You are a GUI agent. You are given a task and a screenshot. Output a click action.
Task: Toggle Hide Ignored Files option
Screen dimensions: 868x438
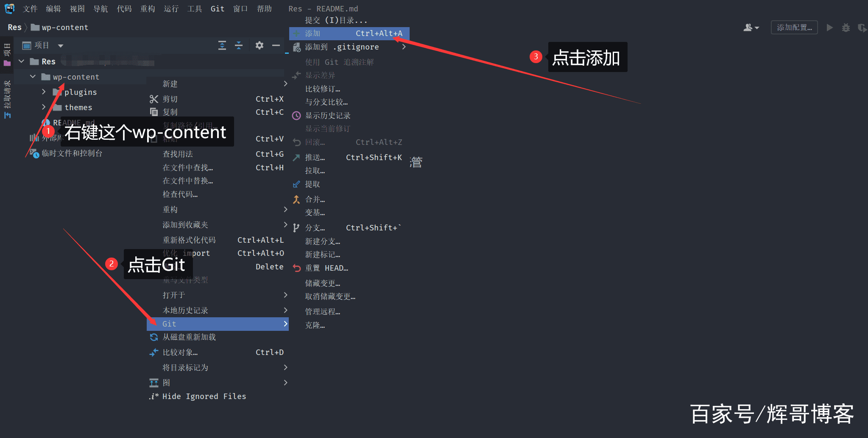point(204,396)
